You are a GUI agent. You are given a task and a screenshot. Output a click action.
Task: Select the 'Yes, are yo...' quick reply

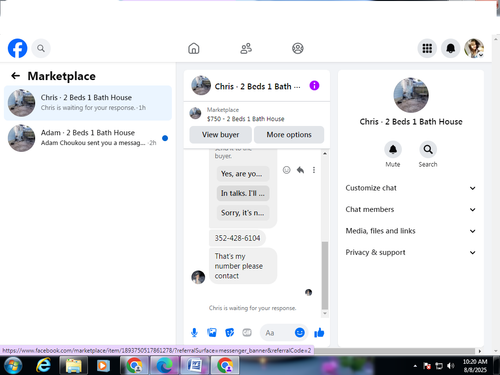tap(243, 174)
